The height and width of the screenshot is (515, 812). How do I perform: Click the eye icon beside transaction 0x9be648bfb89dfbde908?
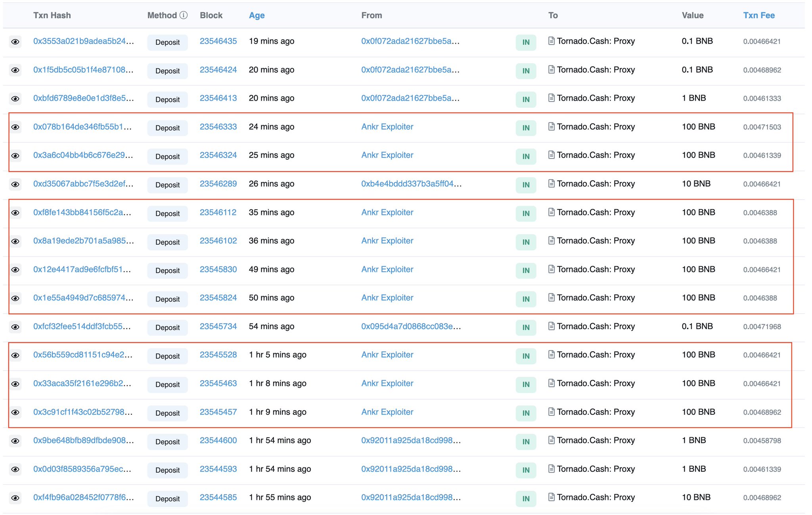click(15, 441)
